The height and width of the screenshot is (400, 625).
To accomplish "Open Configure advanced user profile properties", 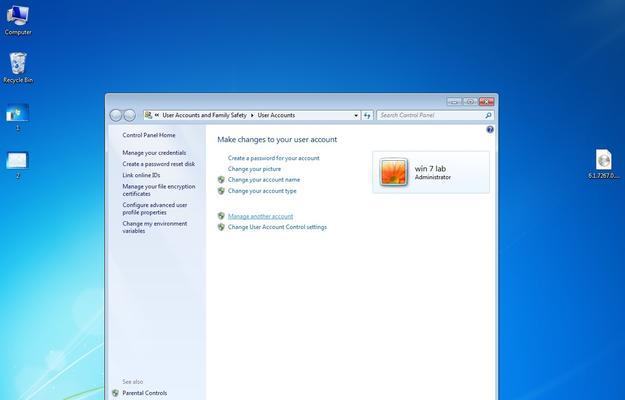I will click(155, 208).
